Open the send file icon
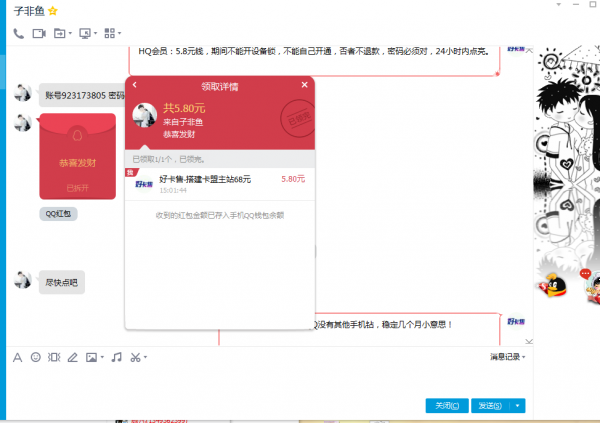 coord(59,34)
